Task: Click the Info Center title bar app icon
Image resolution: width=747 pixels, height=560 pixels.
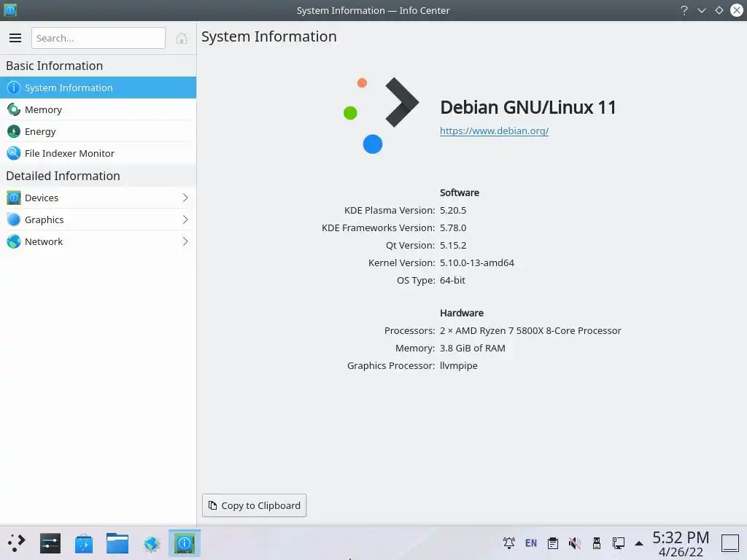Action: tap(10, 10)
